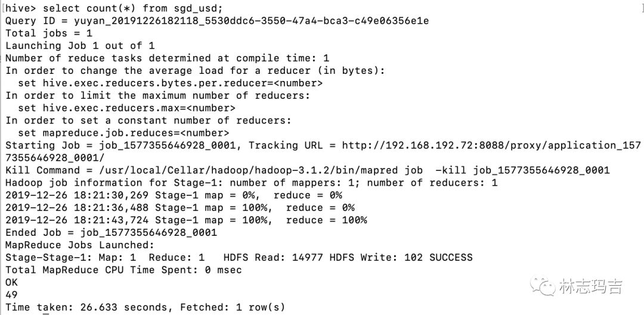Click the Hadoop job information line
Viewport: 644px width, 315px height.
click(x=250, y=183)
